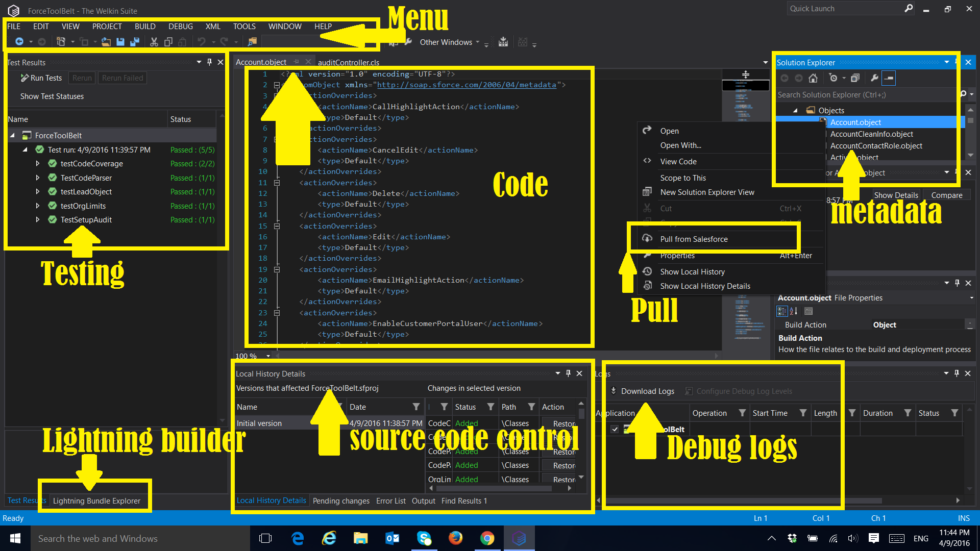Screen dimensions: 980x551
Task: Toggle the pin on Test Results panel
Action: (209, 62)
